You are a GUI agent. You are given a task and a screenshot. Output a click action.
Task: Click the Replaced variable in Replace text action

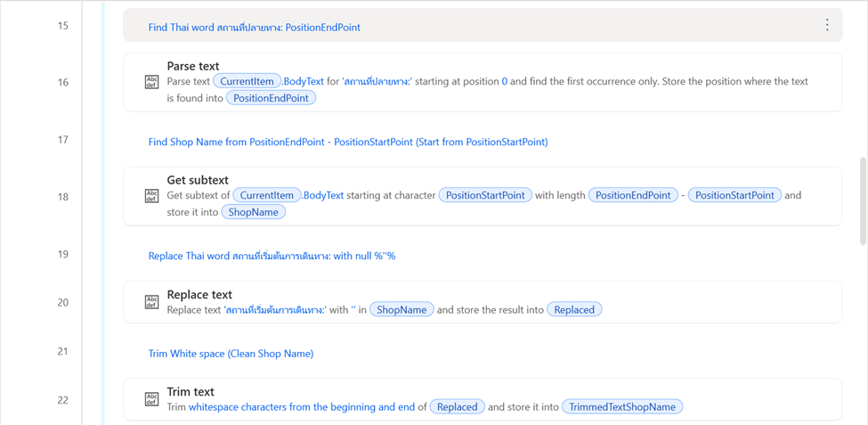tap(574, 309)
